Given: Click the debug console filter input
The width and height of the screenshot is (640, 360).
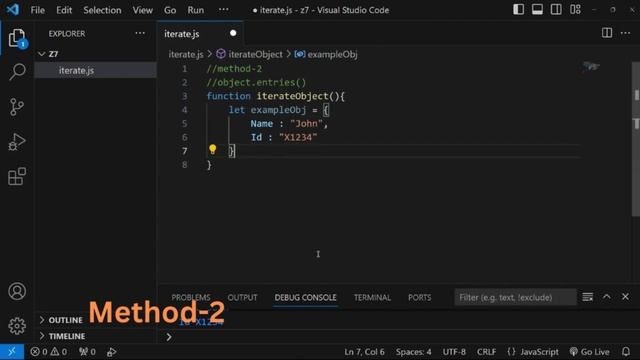Looking at the screenshot, I should [x=515, y=297].
